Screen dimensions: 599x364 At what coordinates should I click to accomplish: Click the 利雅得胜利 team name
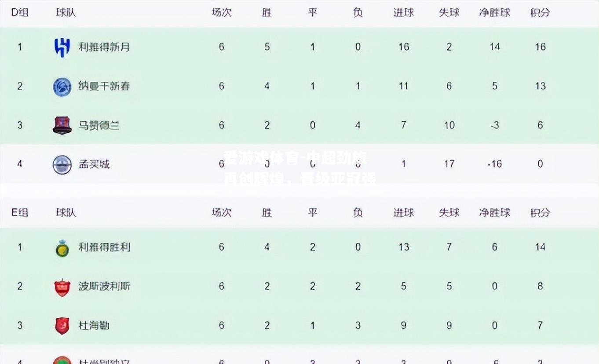click(104, 247)
